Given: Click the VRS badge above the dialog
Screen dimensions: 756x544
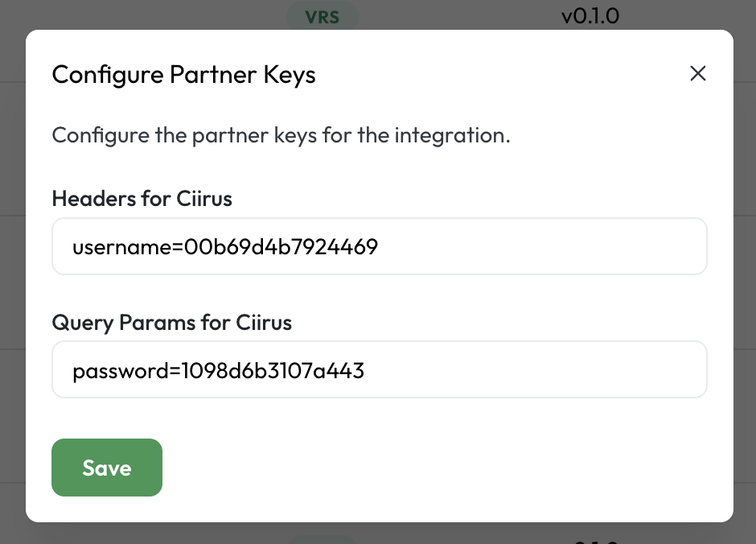Looking at the screenshot, I should click(x=322, y=16).
